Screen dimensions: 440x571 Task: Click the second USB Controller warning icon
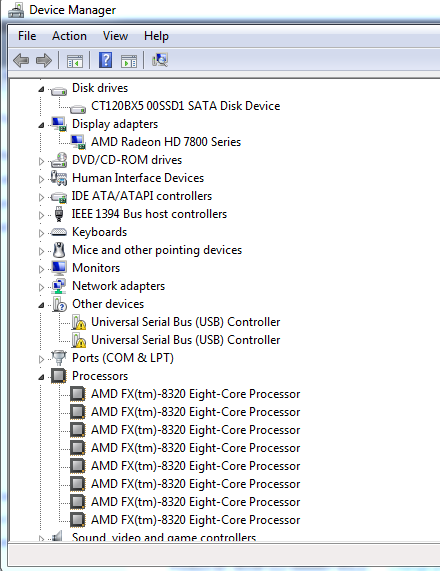pos(78,340)
